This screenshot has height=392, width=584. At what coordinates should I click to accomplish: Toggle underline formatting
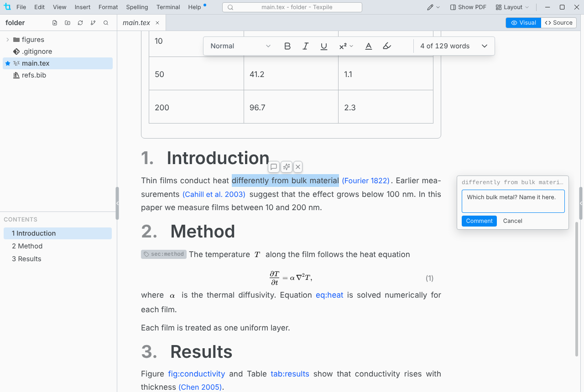point(324,46)
